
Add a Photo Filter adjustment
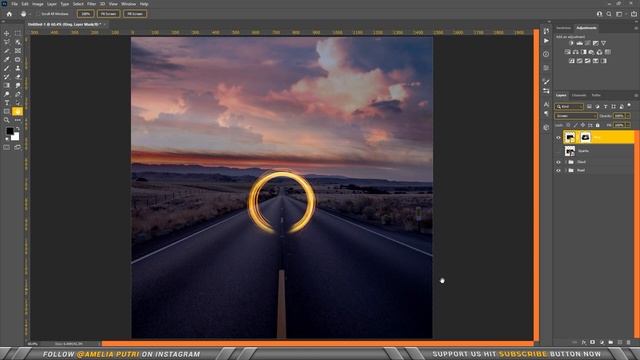591,52
